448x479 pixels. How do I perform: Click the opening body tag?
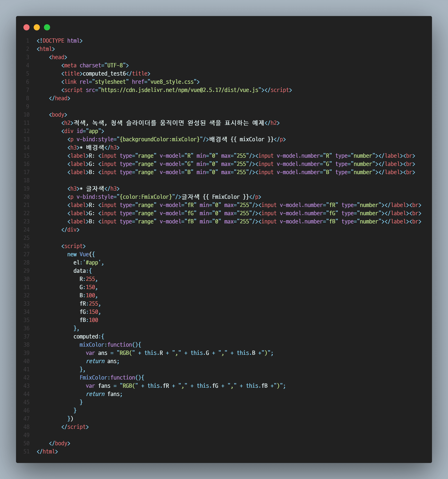(58, 115)
